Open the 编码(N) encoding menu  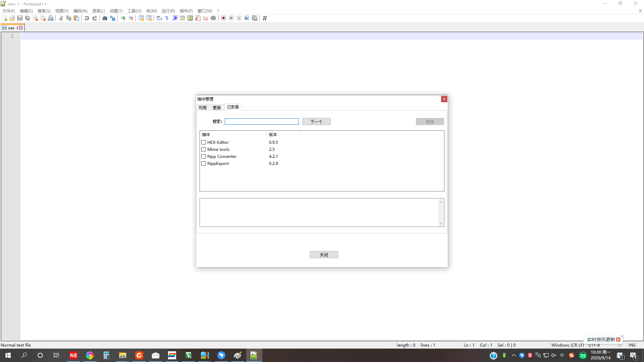coord(80,11)
